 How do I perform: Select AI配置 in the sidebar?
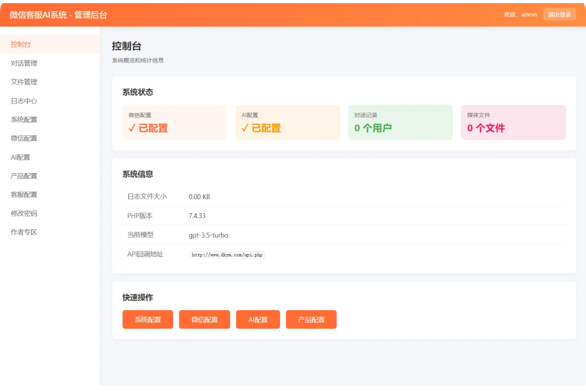point(20,157)
